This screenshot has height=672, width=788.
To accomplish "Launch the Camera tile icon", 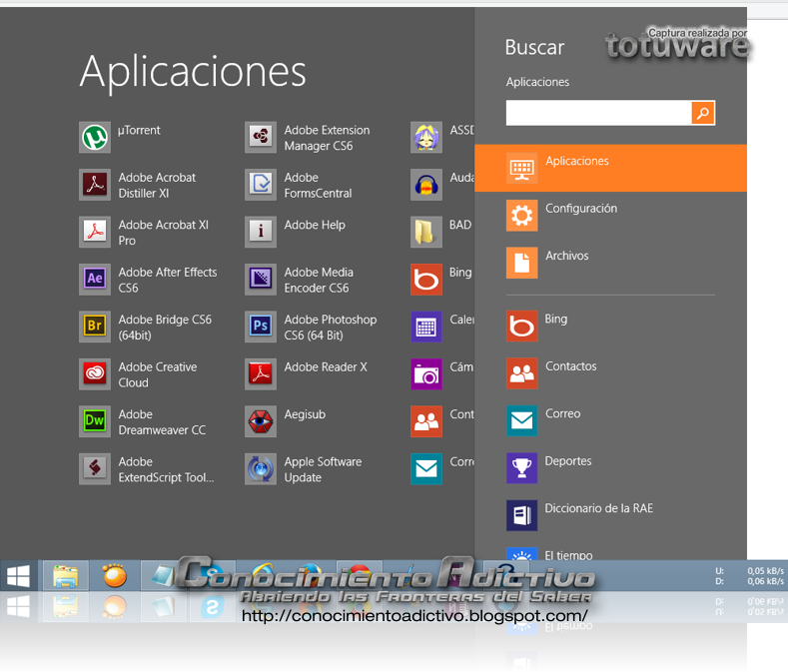I will [426, 374].
